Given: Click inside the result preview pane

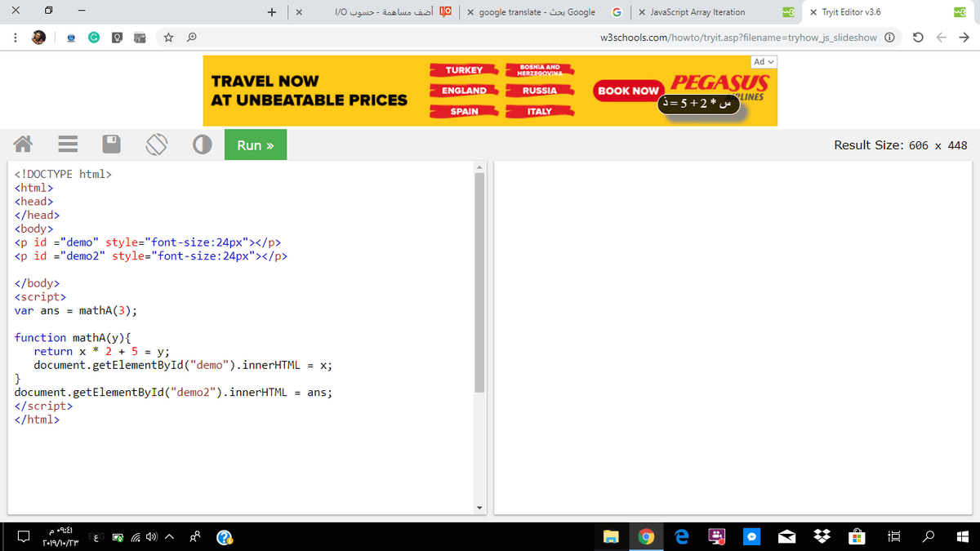Looking at the screenshot, I should pyautogui.click(x=733, y=338).
